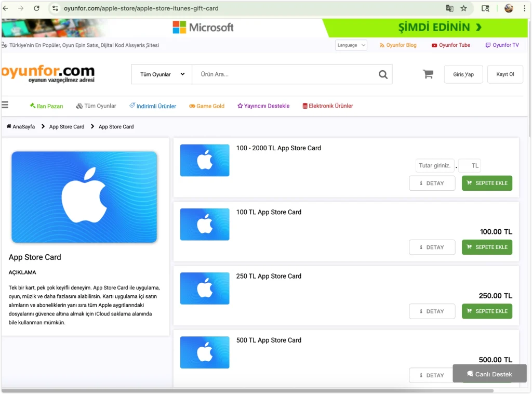Click ŞİMDİ EDİNİN banner button
This screenshot has width=532, height=394.
tap(440, 27)
